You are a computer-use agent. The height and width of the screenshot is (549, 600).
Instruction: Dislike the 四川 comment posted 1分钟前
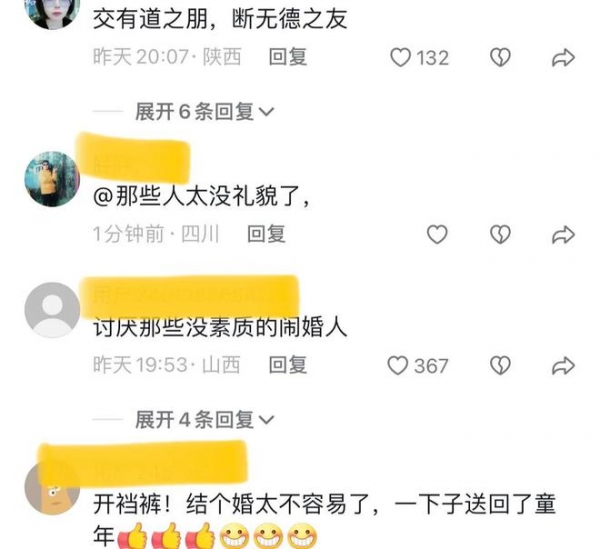[x=501, y=234]
